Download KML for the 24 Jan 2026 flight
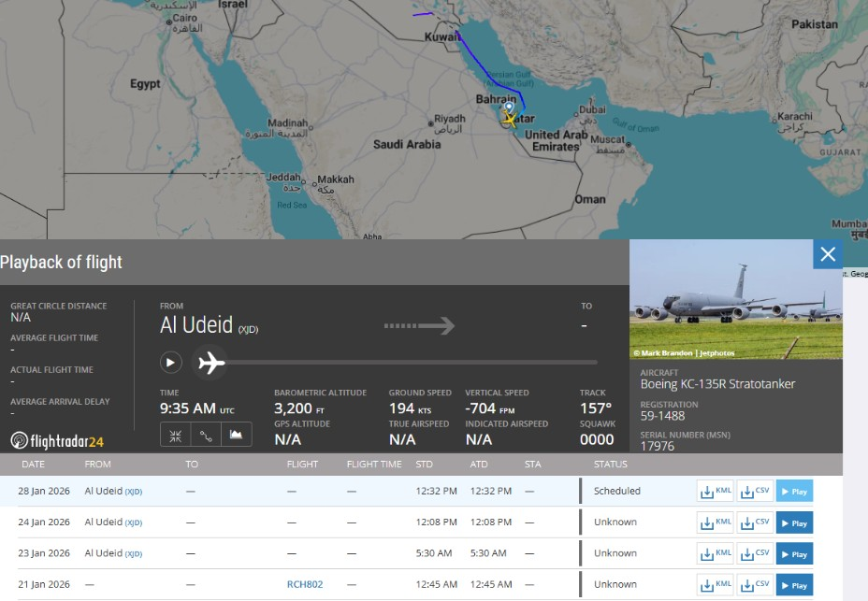 click(716, 522)
